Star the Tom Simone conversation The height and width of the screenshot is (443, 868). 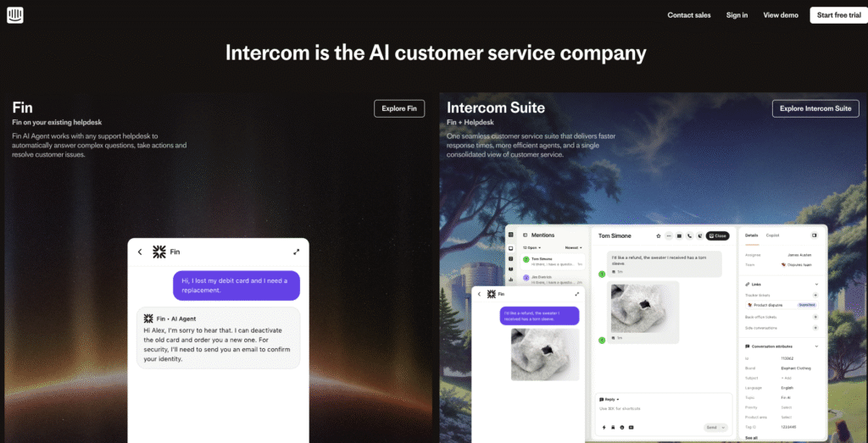coord(658,235)
